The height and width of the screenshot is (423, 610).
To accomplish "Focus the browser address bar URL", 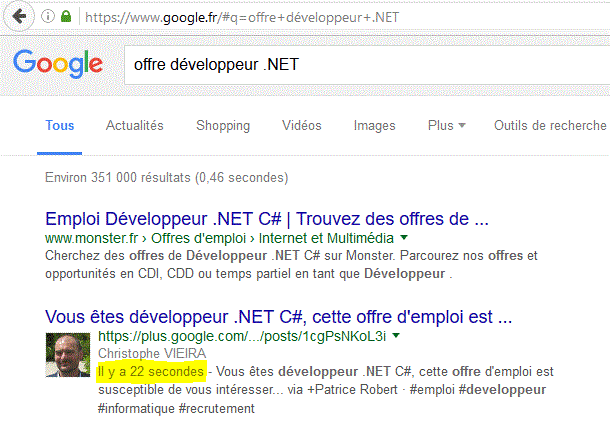I will click(242, 18).
